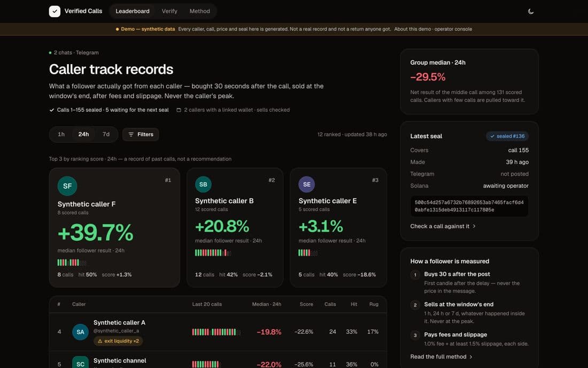Click the exit liquidity ×2 warning badge
The image size is (588, 368).
pos(118,341)
